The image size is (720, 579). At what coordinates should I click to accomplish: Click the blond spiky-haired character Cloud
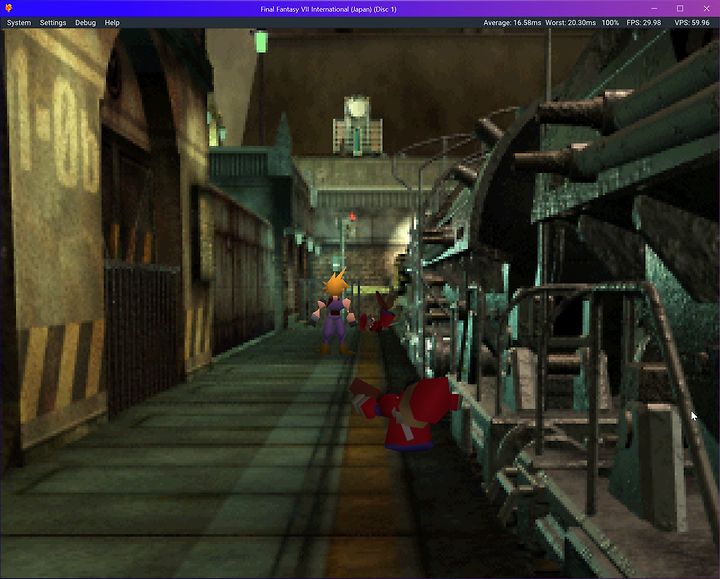334,313
